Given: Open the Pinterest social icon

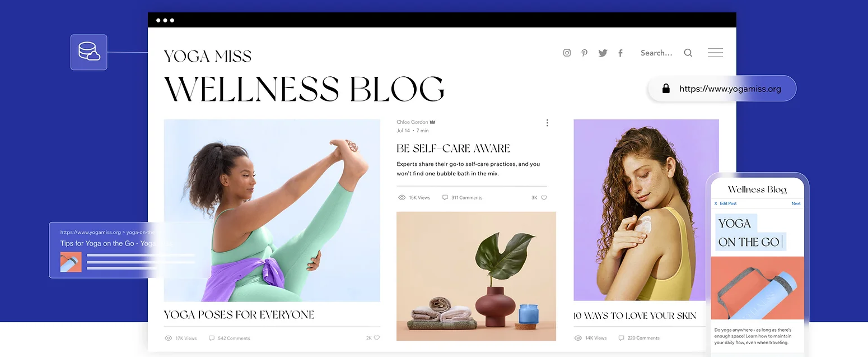Looking at the screenshot, I should (584, 53).
